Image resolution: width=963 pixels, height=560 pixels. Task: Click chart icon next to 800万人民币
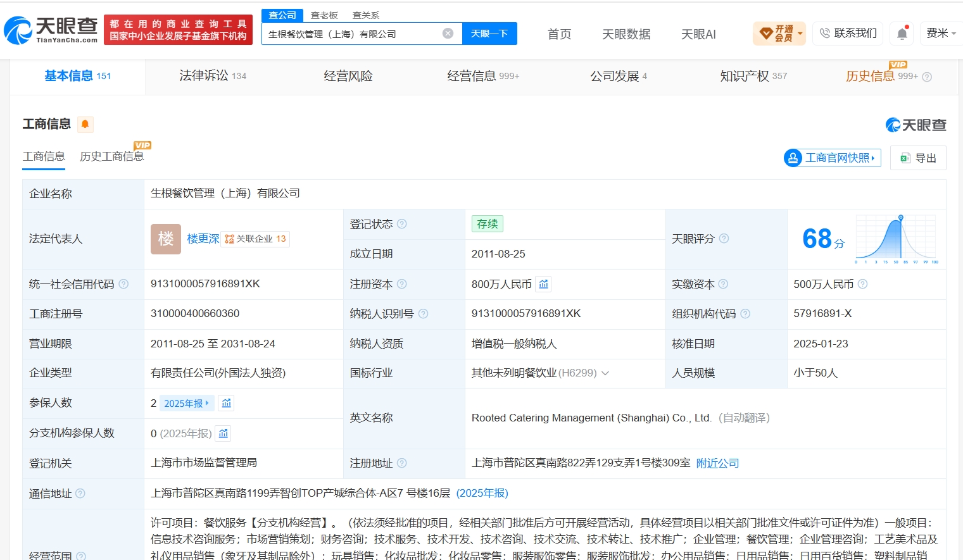tap(543, 284)
